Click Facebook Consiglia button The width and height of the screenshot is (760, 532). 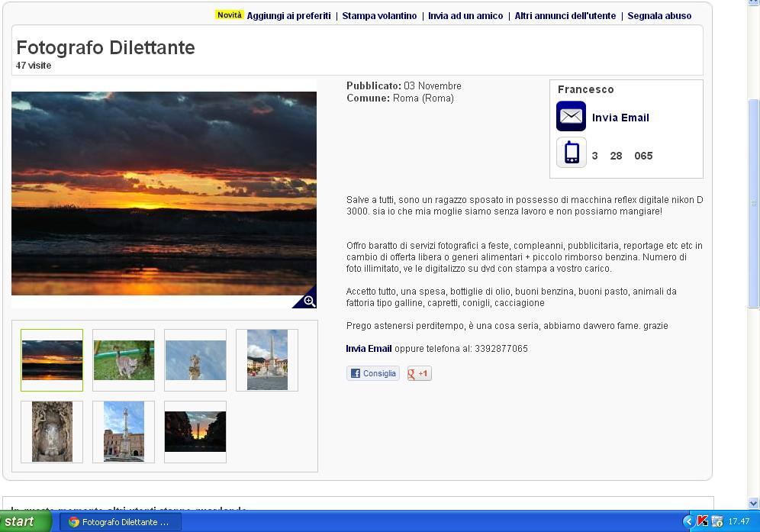(x=373, y=373)
